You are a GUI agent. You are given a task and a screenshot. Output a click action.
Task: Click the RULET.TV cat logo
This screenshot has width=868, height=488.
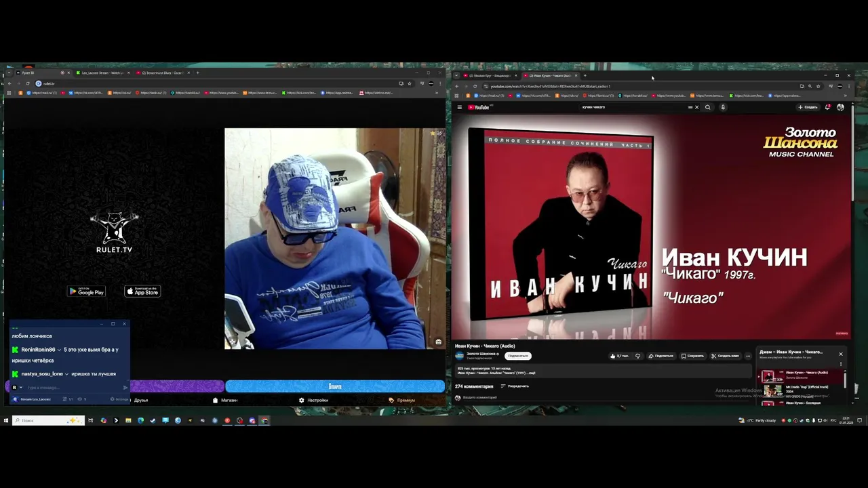pyautogui.click(x=114, y=232)
